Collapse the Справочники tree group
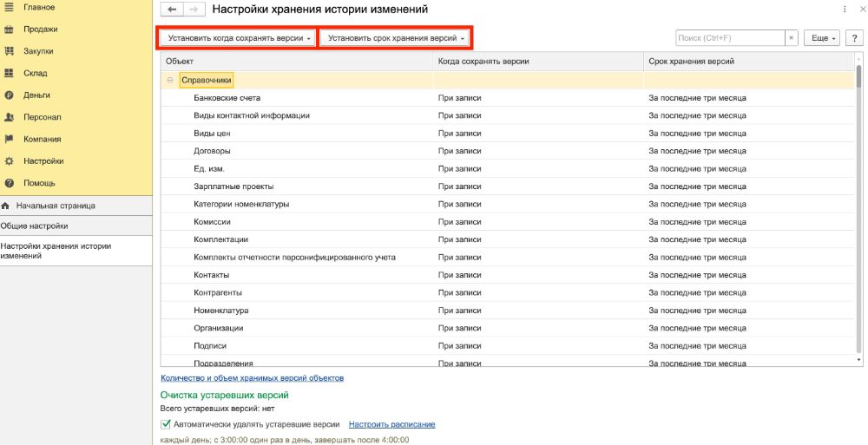The image size is (868, 445). point(170,81)
